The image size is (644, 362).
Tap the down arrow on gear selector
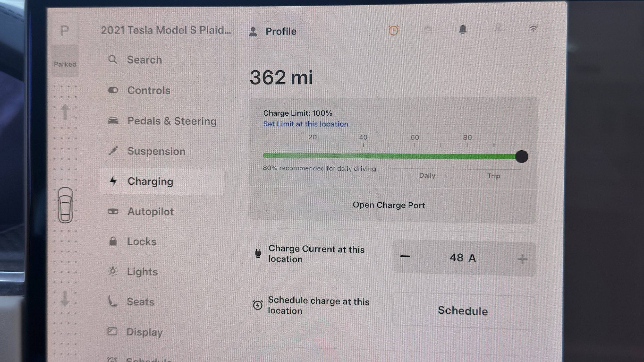pyautogui.click(x=65, y=298)
